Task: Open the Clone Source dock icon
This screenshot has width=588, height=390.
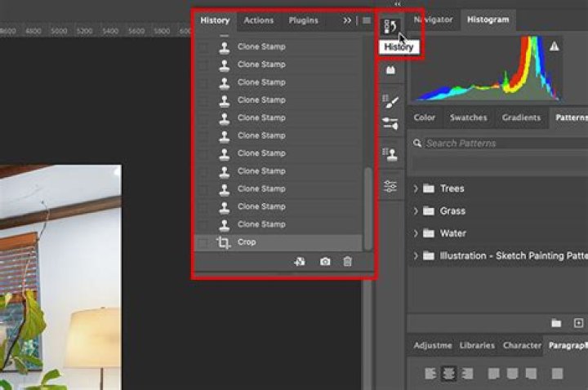Action: (x=390, y=154)
